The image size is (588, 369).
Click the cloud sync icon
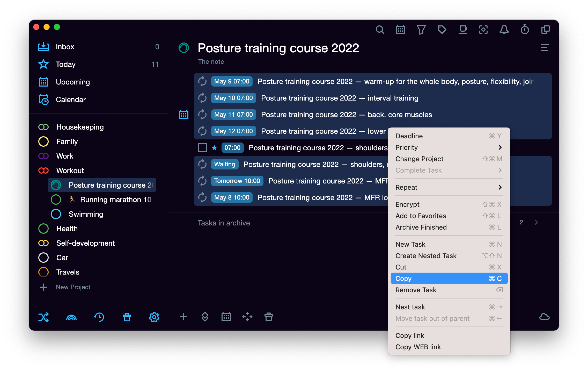(544, 317)
